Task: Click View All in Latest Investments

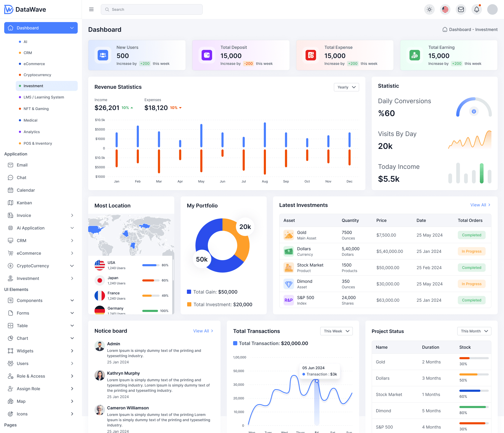Action: (x=480, y=205)
